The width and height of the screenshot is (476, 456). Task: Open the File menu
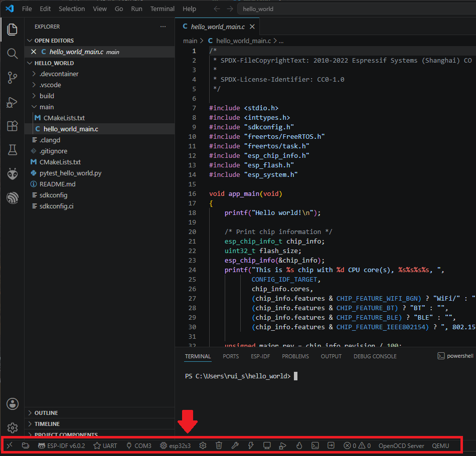(x=27, y=9)
